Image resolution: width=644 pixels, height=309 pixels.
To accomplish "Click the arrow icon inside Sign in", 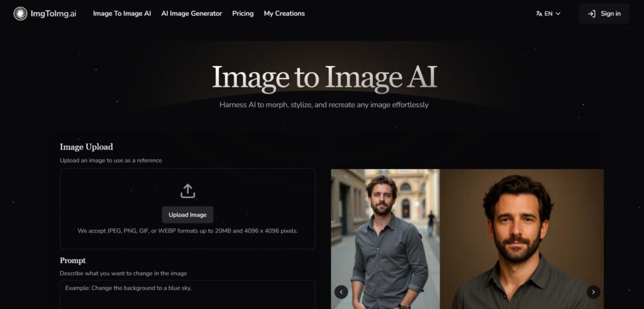I will (x=591, y=13).
